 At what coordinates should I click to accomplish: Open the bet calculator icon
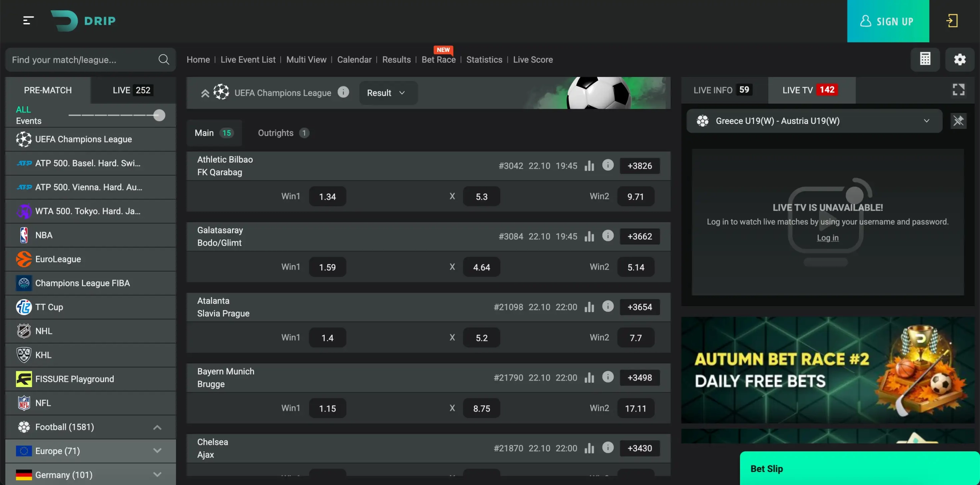tap(925, 59)
